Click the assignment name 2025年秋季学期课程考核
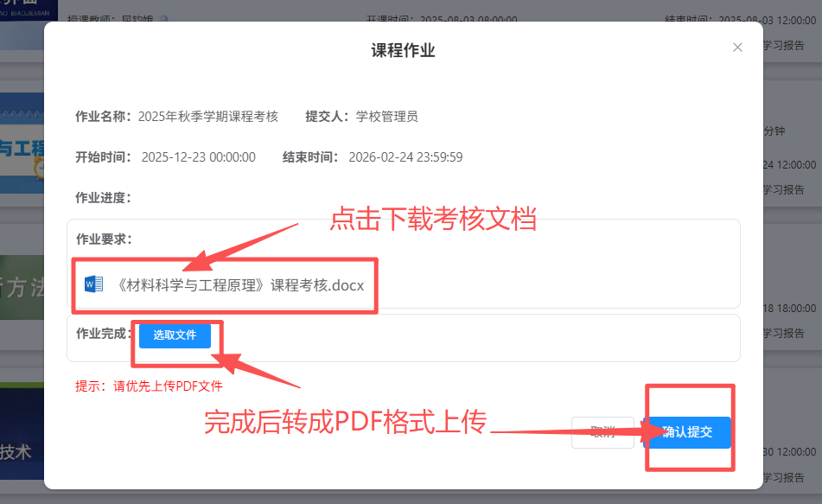 [208, 117]
